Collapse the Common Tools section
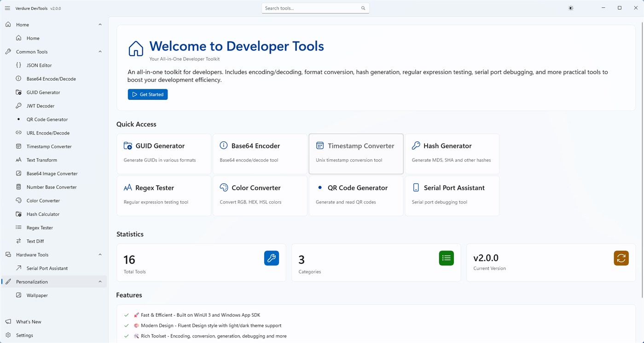The image size is (644, 343). (x=100, y=51)
